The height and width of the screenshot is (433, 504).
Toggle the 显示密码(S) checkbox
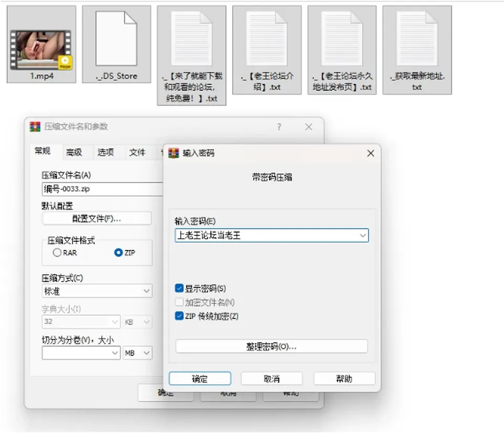pyautogui.click(x=180, y=288)
